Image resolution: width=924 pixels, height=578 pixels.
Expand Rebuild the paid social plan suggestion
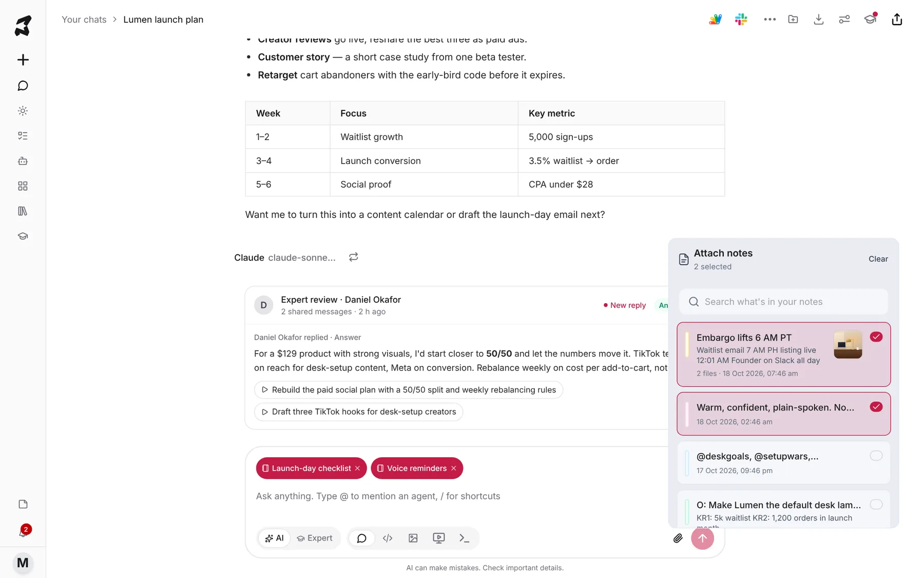409,389
